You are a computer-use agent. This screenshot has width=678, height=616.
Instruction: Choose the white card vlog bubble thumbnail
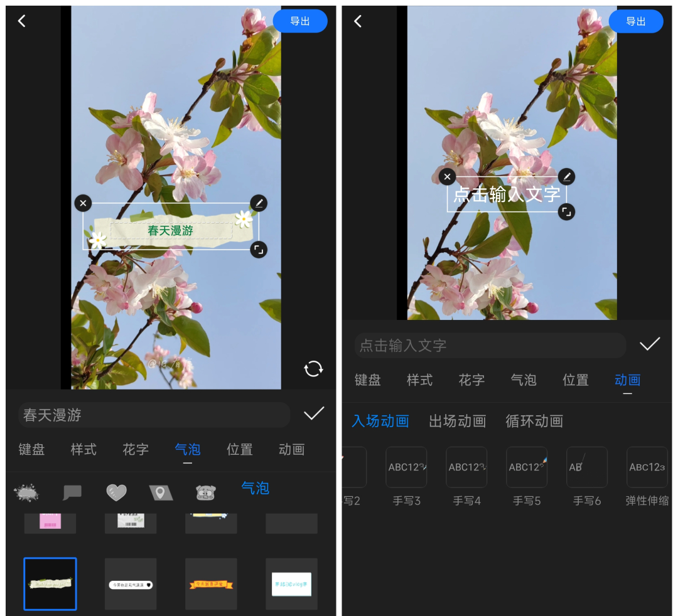click(291, 584)
